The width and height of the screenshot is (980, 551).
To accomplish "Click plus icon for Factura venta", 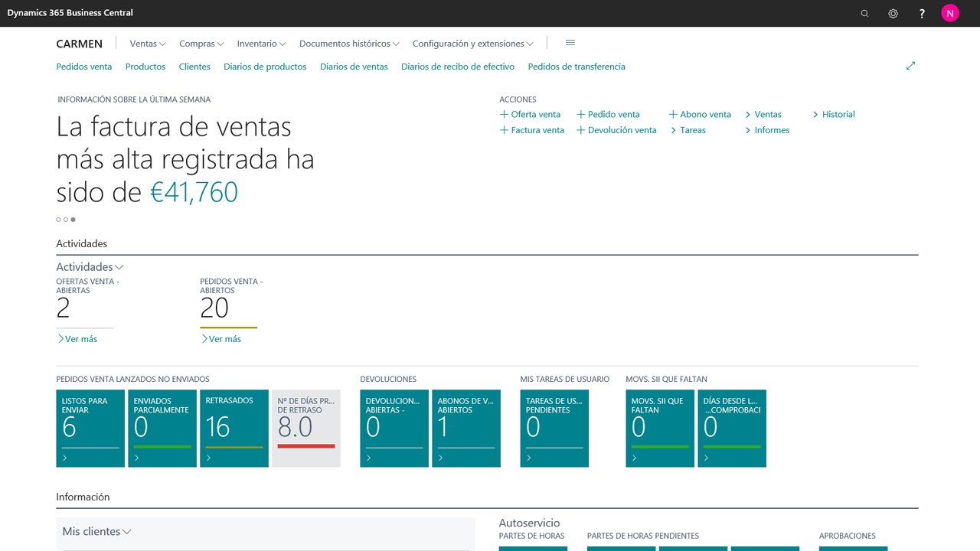I will [504, 130].
